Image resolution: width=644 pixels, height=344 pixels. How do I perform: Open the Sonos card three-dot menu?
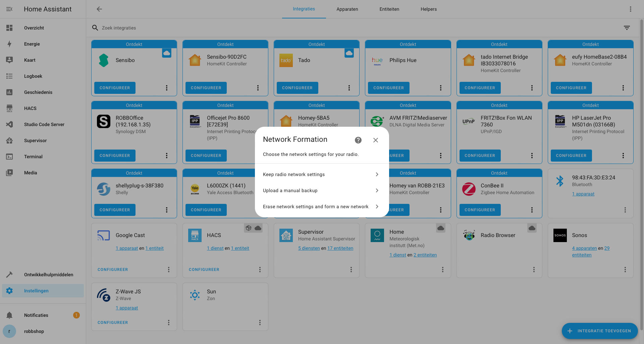pyautogui.click(x=625, y=270)
